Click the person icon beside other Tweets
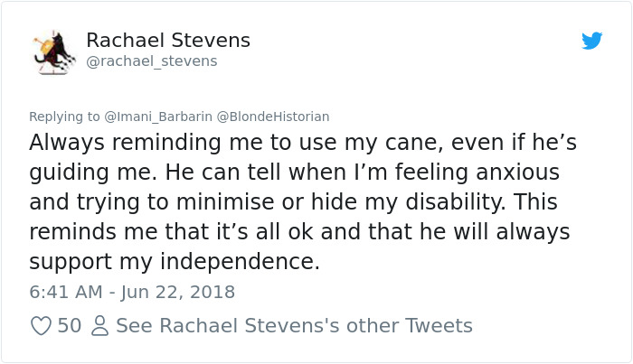 [x=99, y=325]
